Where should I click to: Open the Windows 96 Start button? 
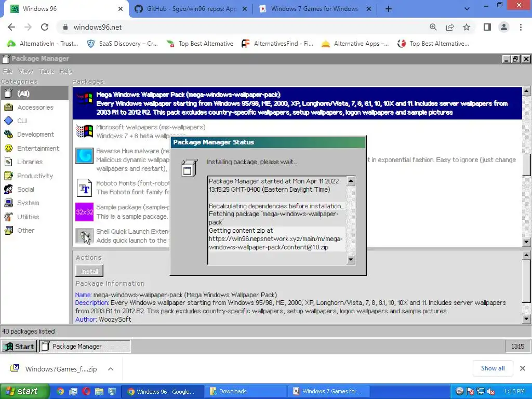[x=19, y=347]
